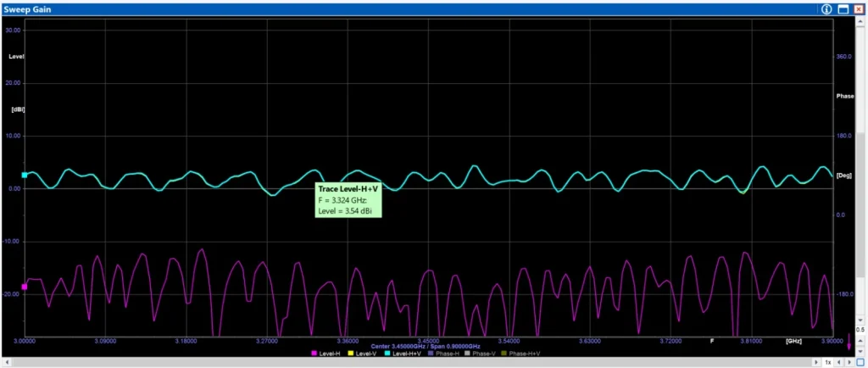This screenshot has width=868, height=368.
Task: Toggle the Phase-H+V trace legend
Action: (x=521, y=353)
